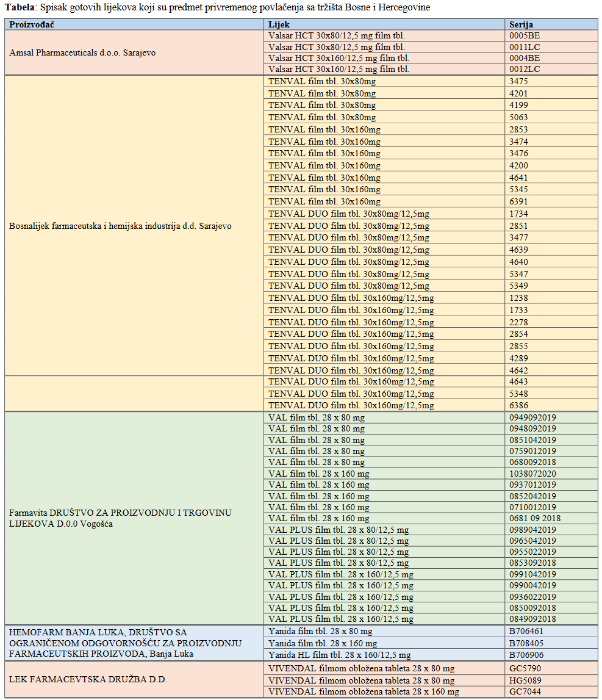
Task: Select the TENVAL 30x160mg name beside serial 3474
Action: (324, 142)
